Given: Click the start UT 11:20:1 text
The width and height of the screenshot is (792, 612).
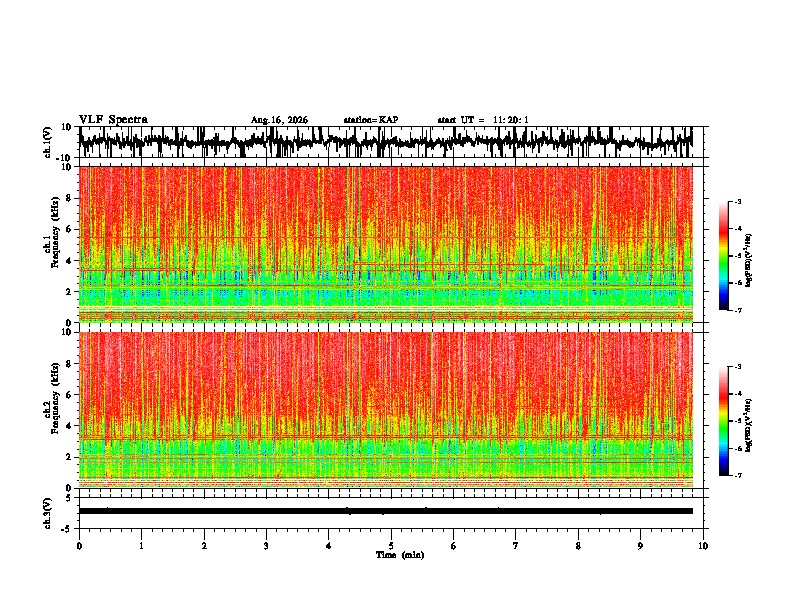Looking at the screenshot, I should pyautogui.click(x=483, y=120).
